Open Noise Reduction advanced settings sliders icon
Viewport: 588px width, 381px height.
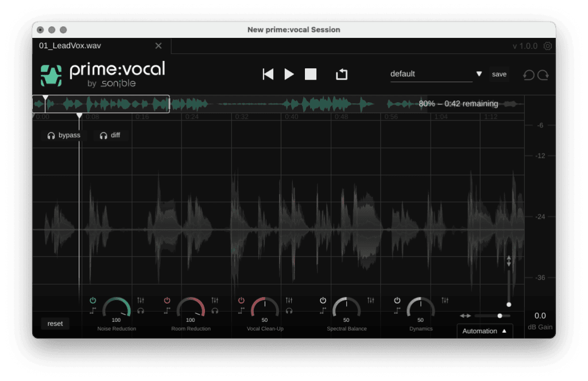click(x=141, y=300)
